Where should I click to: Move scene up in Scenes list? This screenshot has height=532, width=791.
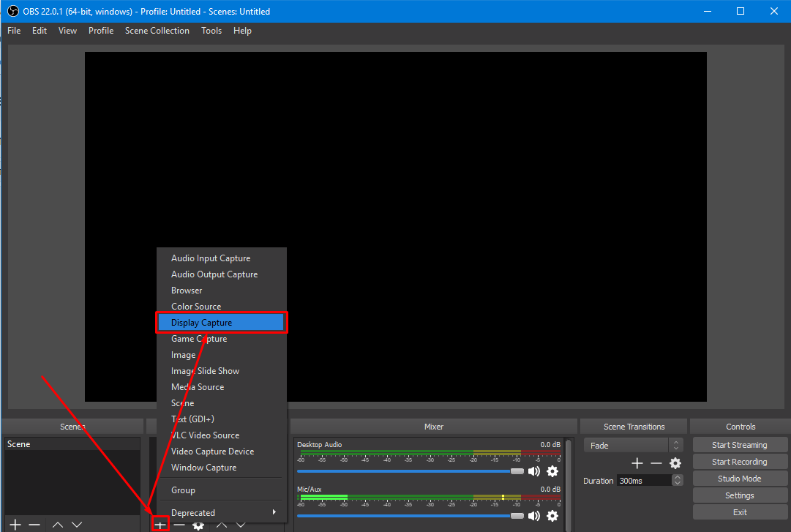[58, 525]
